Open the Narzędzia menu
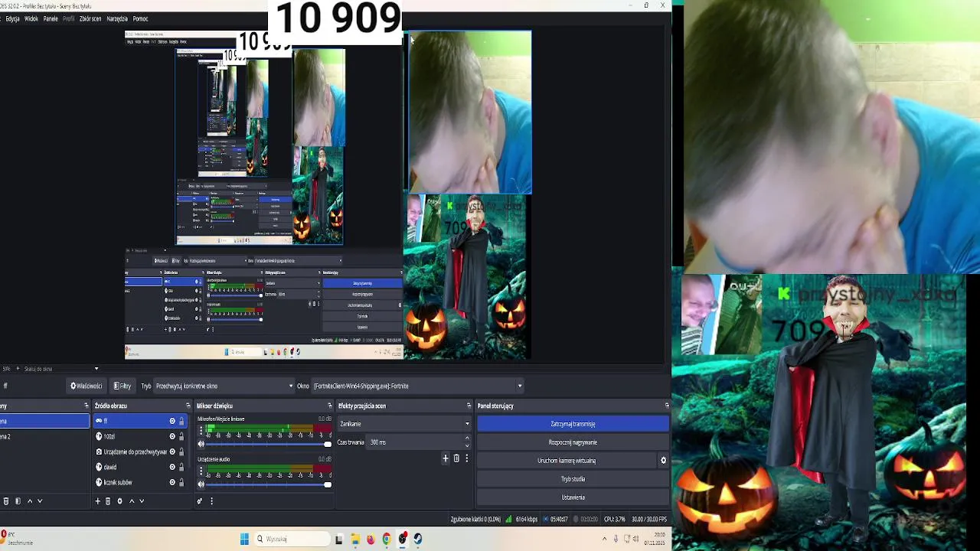The image size is (980, 551). tap(117, 18)
